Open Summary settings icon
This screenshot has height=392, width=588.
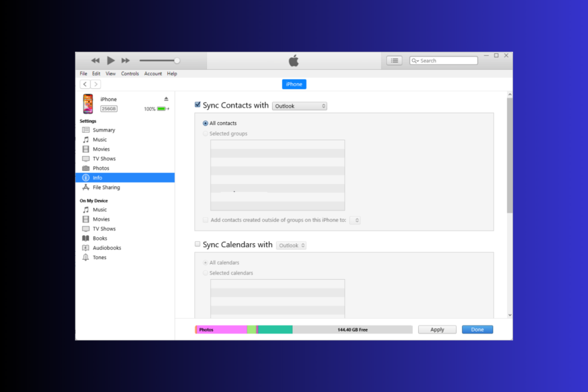click(86, 130)
